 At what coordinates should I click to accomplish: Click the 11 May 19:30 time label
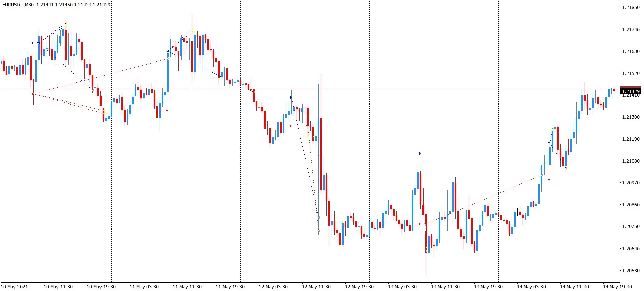pos(230,287)
